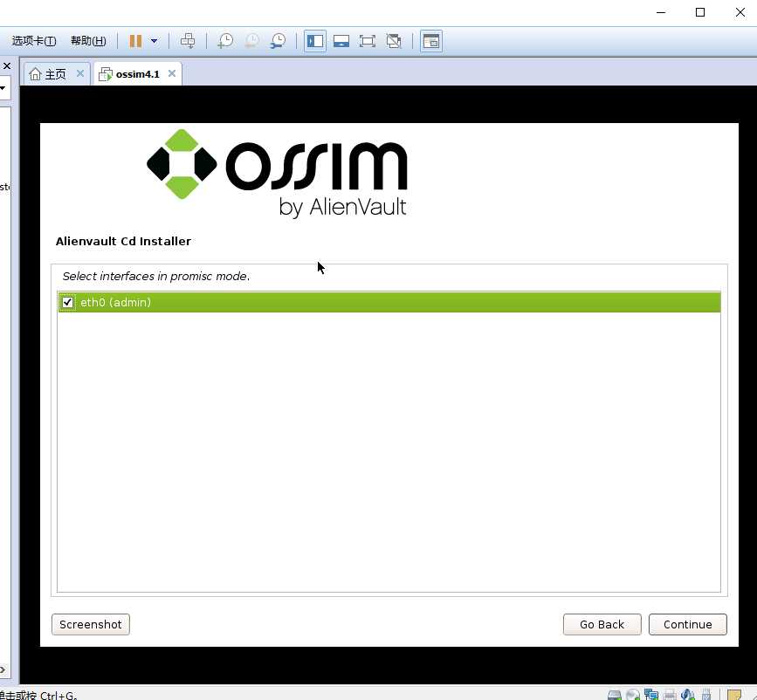The image size is (757, 700).
Task: Take a snapshot of the virtual machine
Action: (225, 41)
